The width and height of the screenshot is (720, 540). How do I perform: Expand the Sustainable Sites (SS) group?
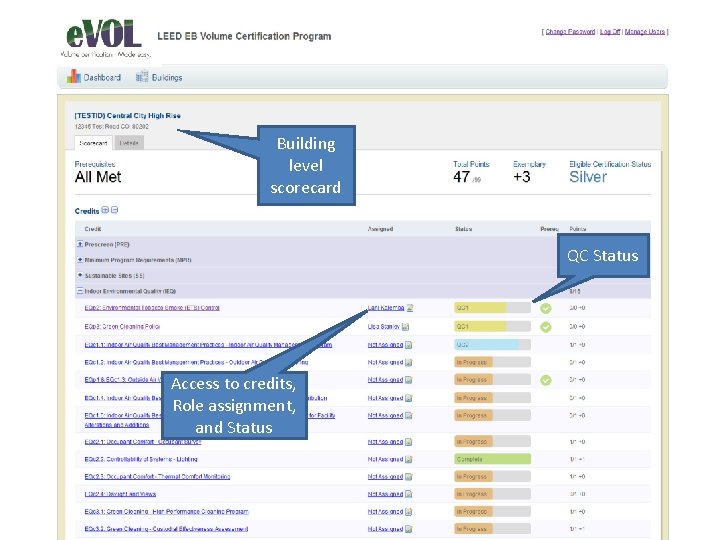click(80, 276)
